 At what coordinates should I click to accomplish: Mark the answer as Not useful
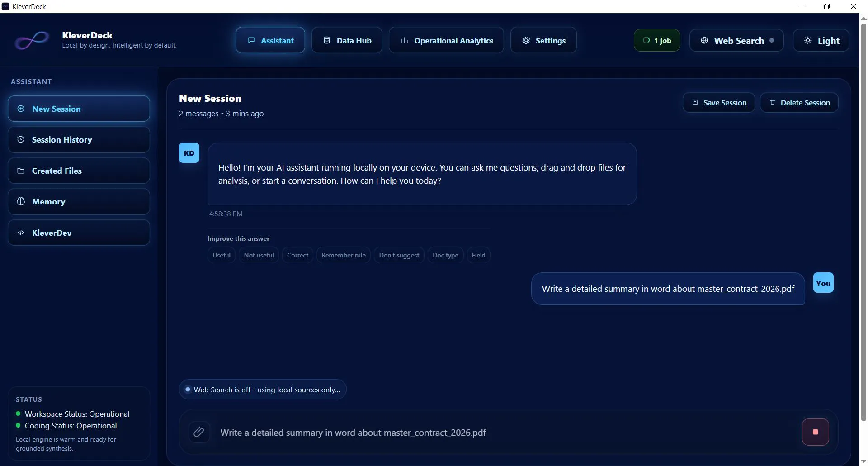click(259, 255)
